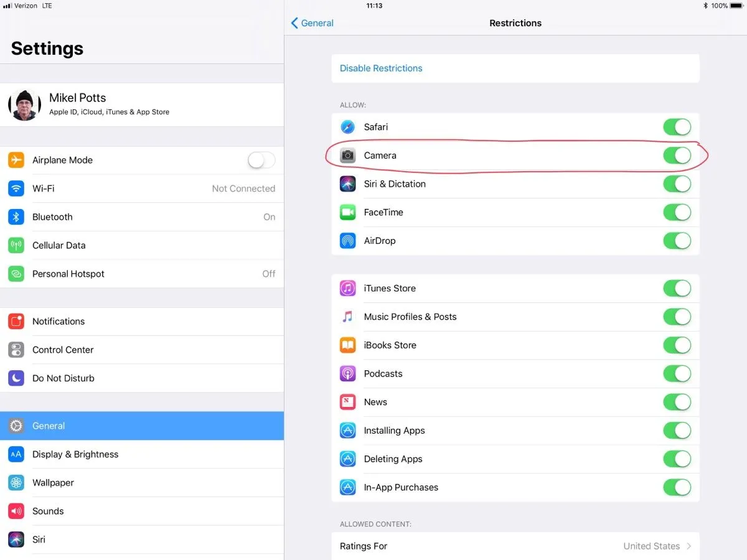Turn off In-App Purchases switch
Viewport: 747px width, 560px height.
tap(677, 487)
